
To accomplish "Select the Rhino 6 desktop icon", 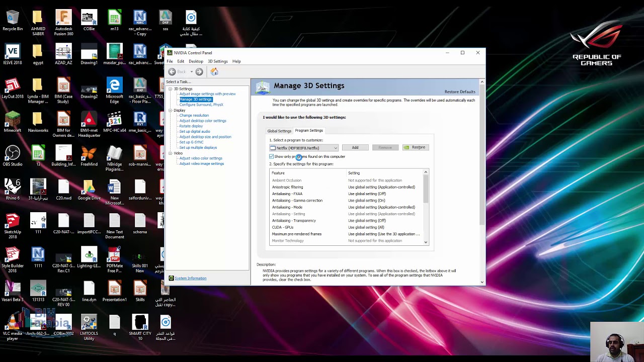I will tap(13, 190).
